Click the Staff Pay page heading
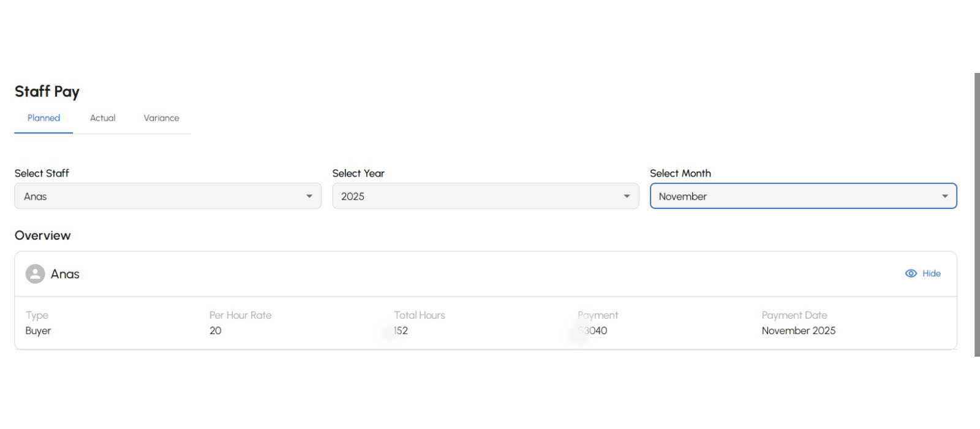Viewport: 980px width, 429px height. pyautogui.click(x=47, y=91)
